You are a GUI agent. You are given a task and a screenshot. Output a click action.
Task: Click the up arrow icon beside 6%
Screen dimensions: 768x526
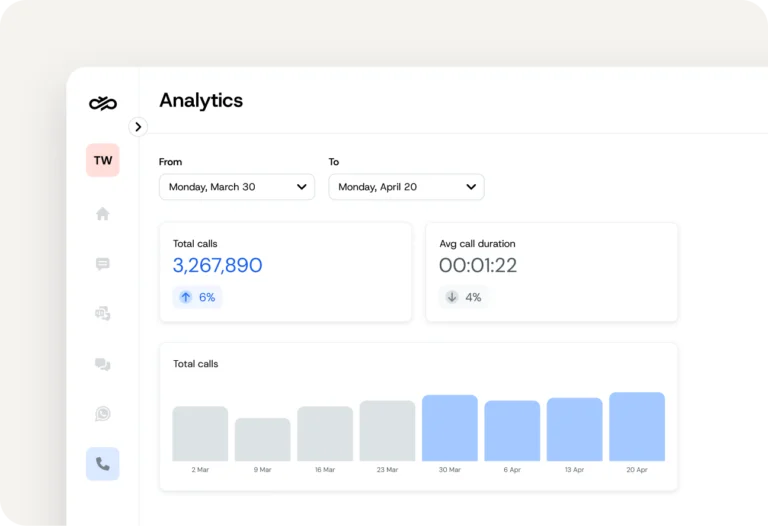tap(186, 297)
